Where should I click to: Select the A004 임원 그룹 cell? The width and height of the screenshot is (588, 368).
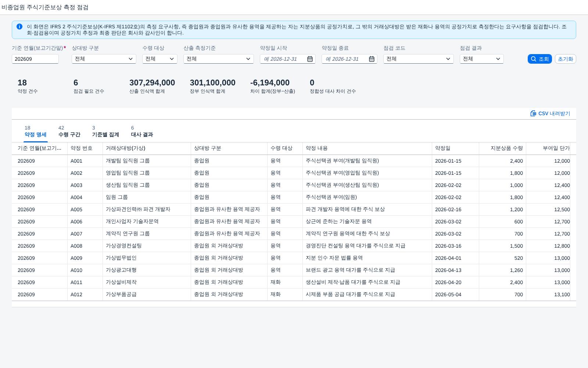coord(147,197)
